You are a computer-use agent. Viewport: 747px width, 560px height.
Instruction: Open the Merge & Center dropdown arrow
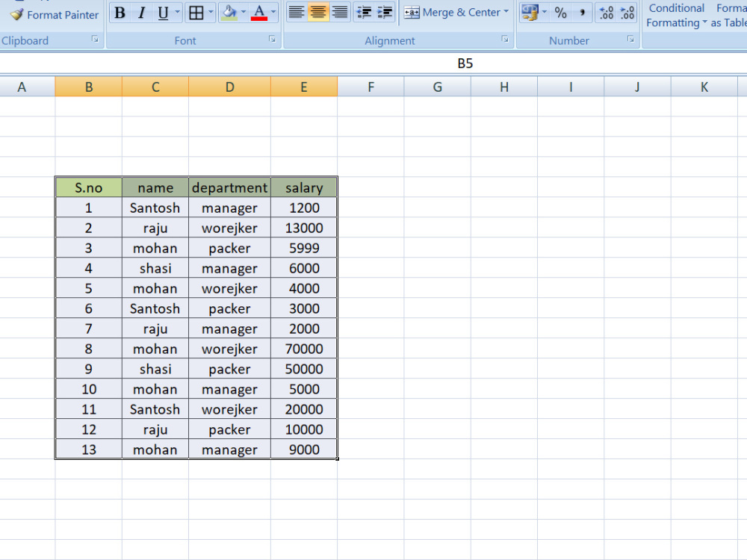point(506,12)
